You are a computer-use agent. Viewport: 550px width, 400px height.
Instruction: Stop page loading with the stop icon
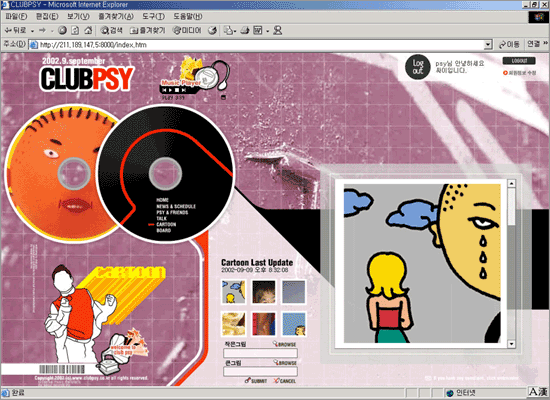(62, 31)
